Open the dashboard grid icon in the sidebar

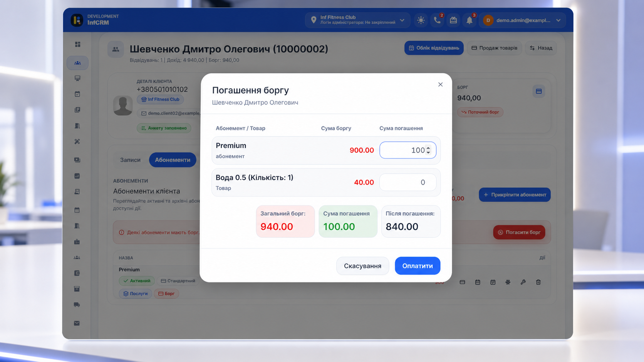click(77, 44)
